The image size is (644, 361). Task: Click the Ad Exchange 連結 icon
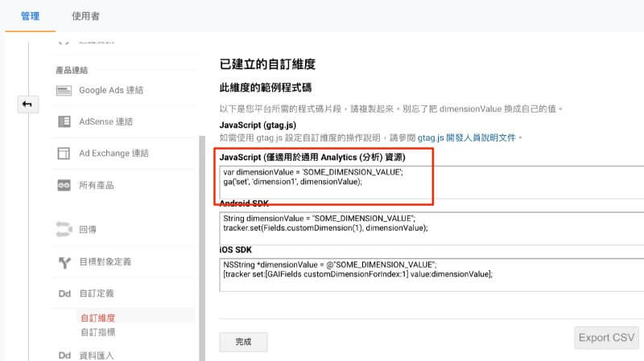tap(64, 154)
